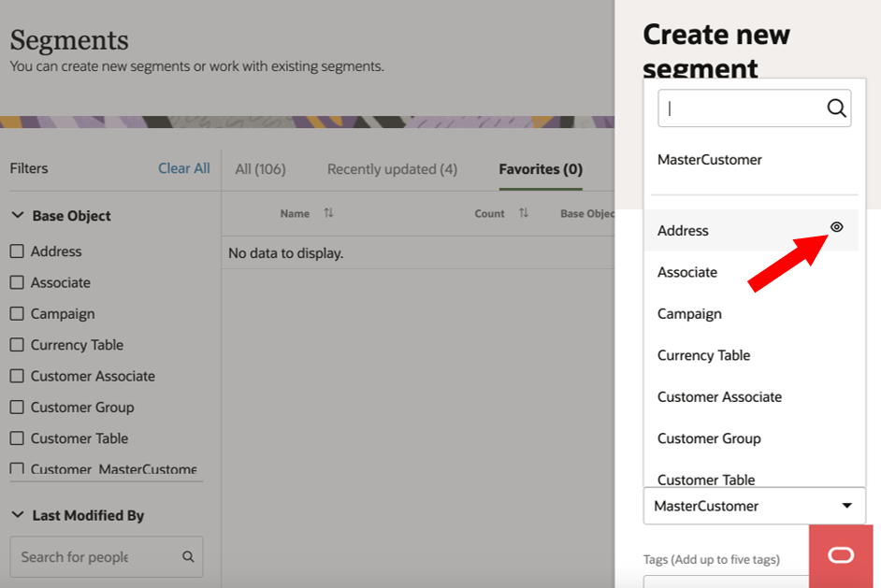Image resolution: width=881 pixels, height=588 pixels.
Task: Select the Currency Table checkbox
Action: tap(17, 345)
